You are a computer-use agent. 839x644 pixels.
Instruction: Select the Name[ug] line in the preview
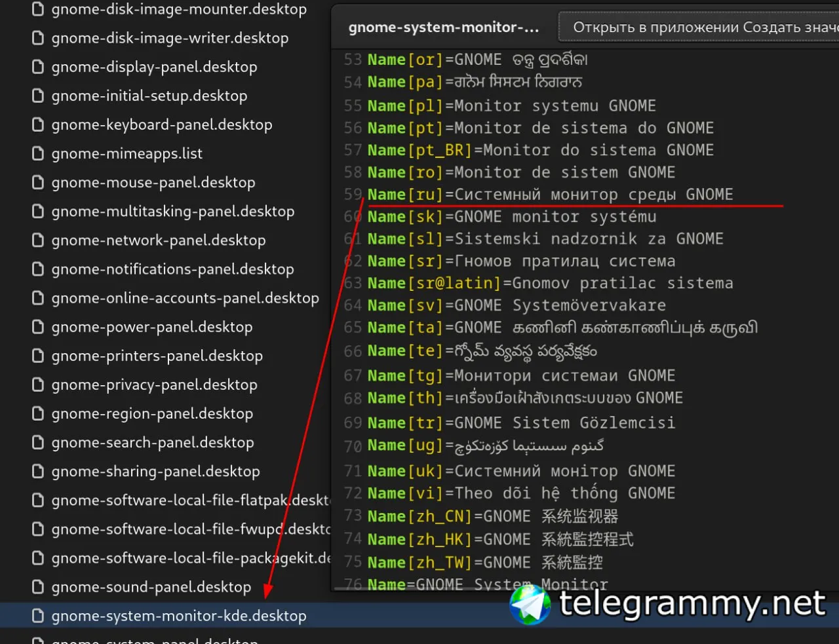(x=486, y=445)
